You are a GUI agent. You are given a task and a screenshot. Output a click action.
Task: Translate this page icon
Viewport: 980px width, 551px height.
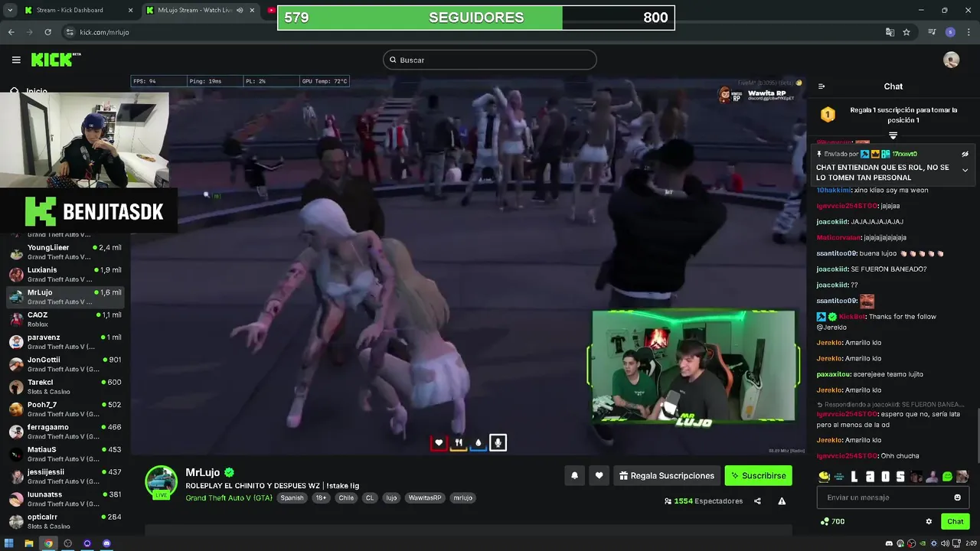tap(890, 32)
